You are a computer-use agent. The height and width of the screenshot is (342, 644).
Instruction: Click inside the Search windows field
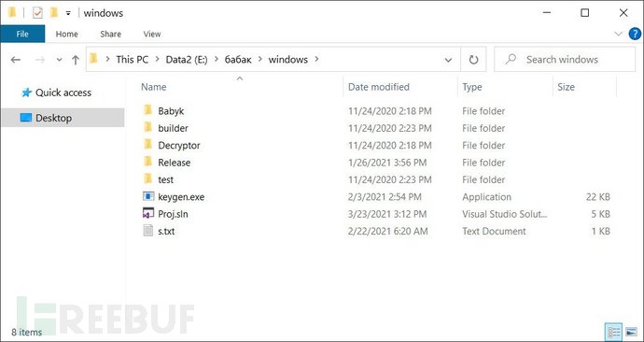point(565,60)
